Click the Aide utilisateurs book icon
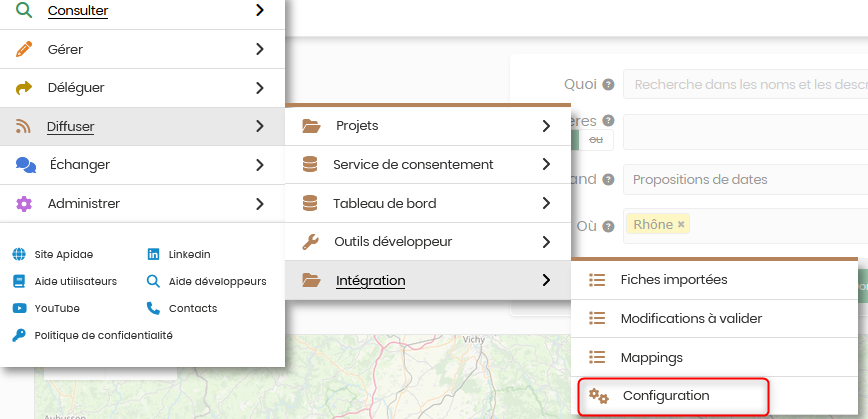The width and height of the screenshot is (868, 419). (x=19, y=281)
